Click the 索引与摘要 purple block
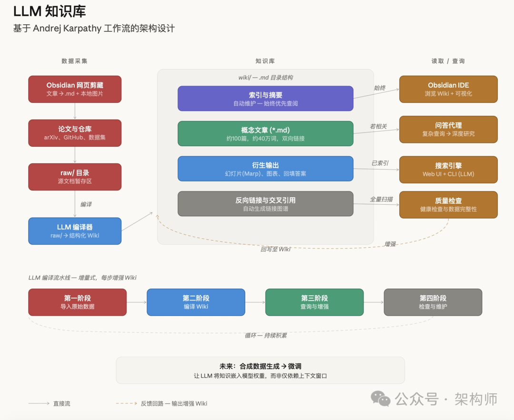Screen dimensions: 514x420 pos(265,98)
